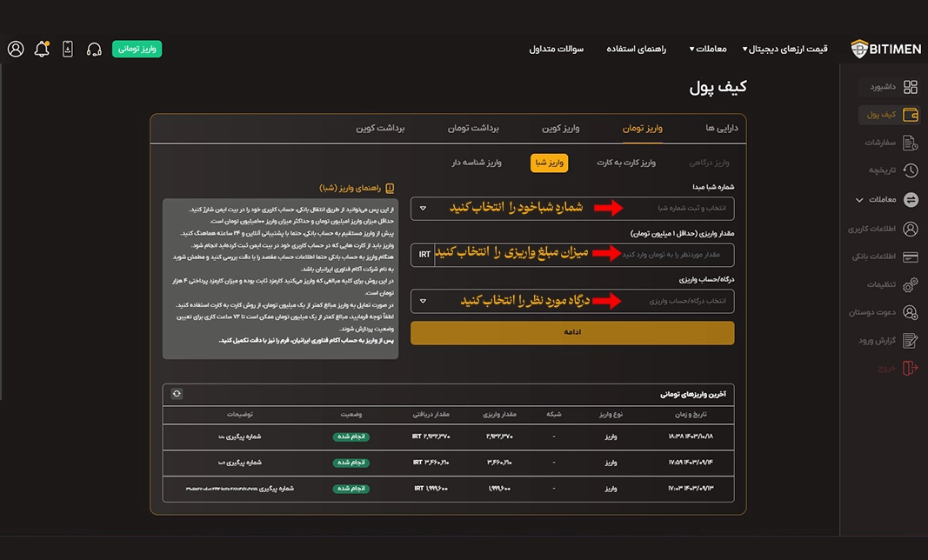Click the نوع واریز column header
The height and width of the screenshot is (560, 928).
611,415
